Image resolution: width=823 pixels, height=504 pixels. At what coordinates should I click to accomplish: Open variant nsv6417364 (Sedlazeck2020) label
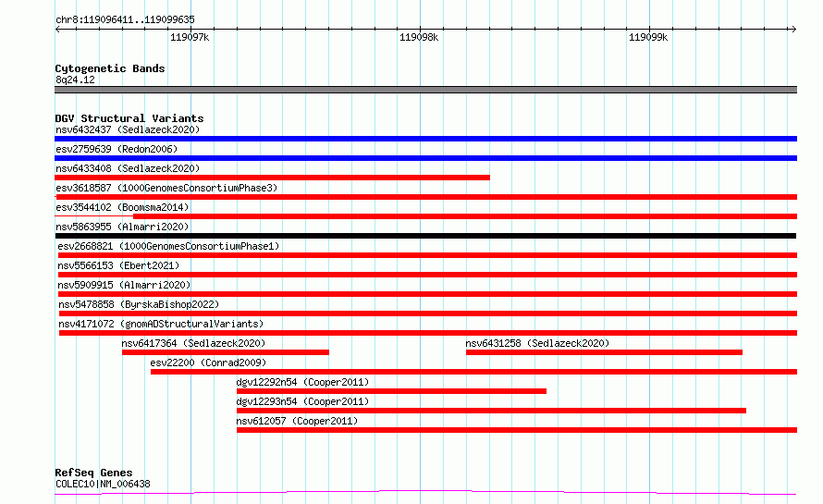193,343
